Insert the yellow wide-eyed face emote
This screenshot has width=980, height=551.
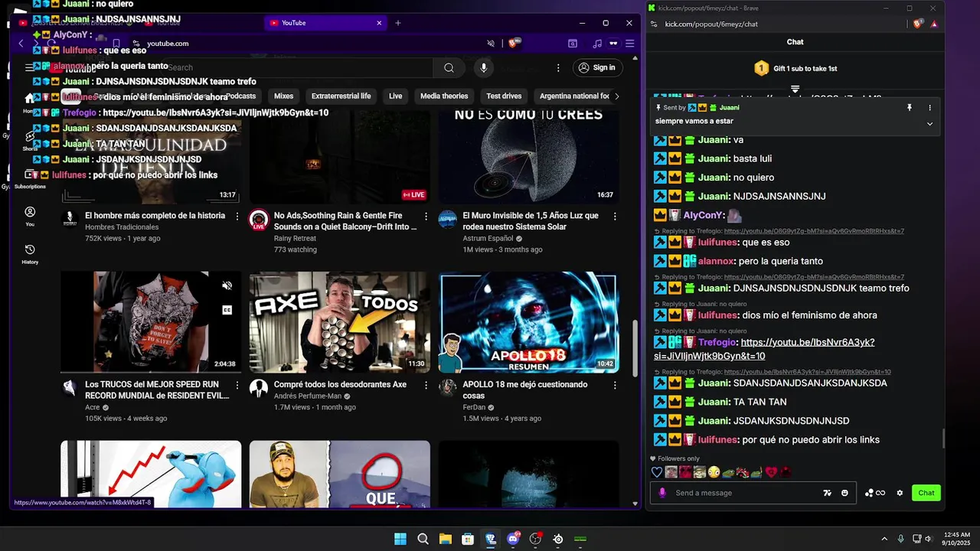coord(714,472)
